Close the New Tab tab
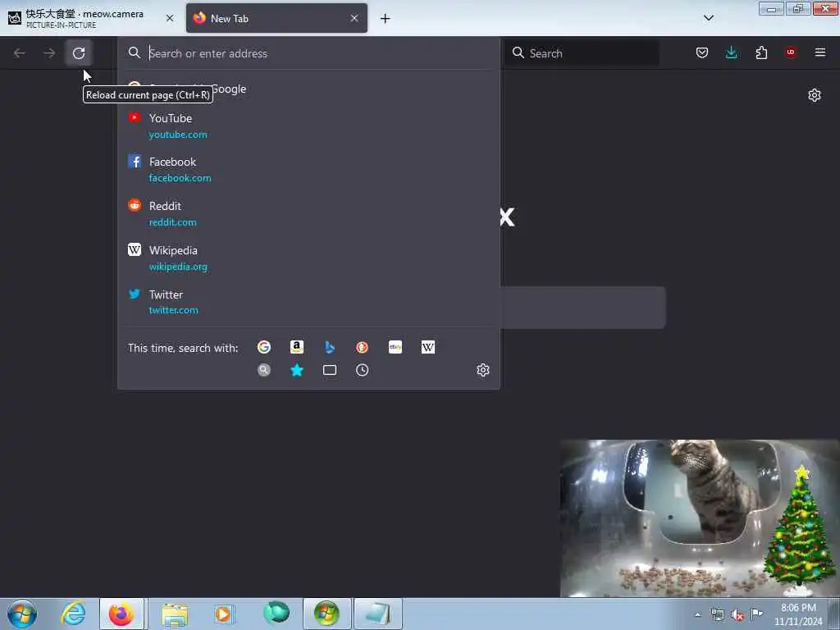840x630 pixels. (x=354, y=18)
